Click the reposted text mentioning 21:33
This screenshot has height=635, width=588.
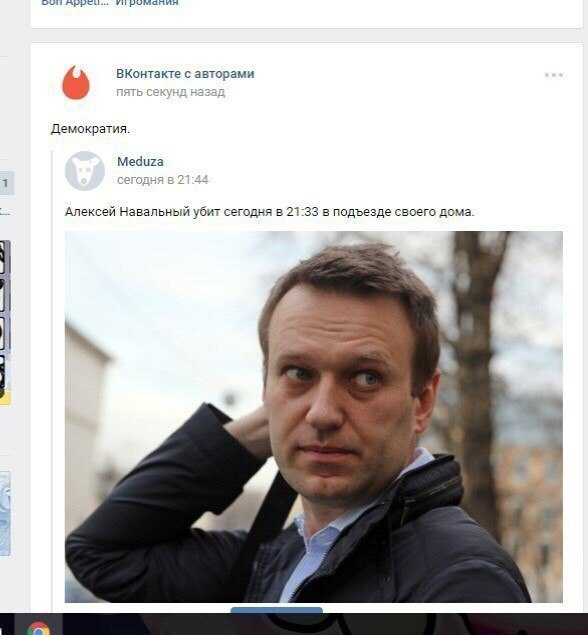[x=269, y=212]
